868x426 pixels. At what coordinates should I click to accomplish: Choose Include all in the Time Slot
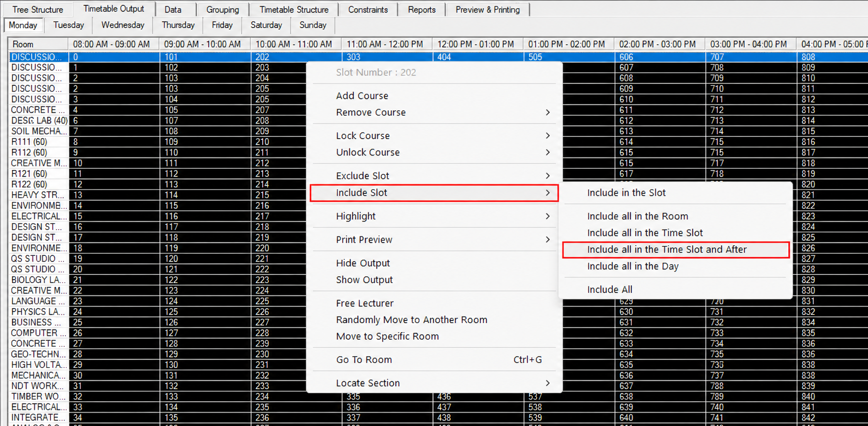point(675,233)
